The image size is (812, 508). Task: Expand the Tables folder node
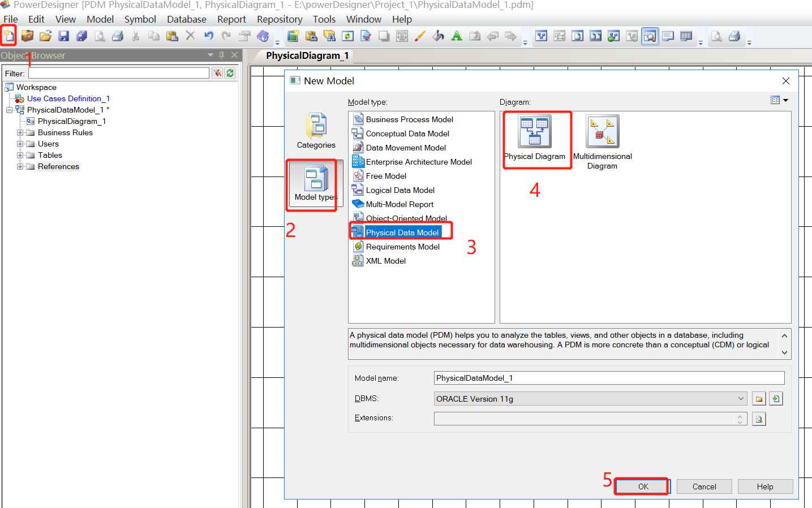pyautogui.click(x=20, y=155)
